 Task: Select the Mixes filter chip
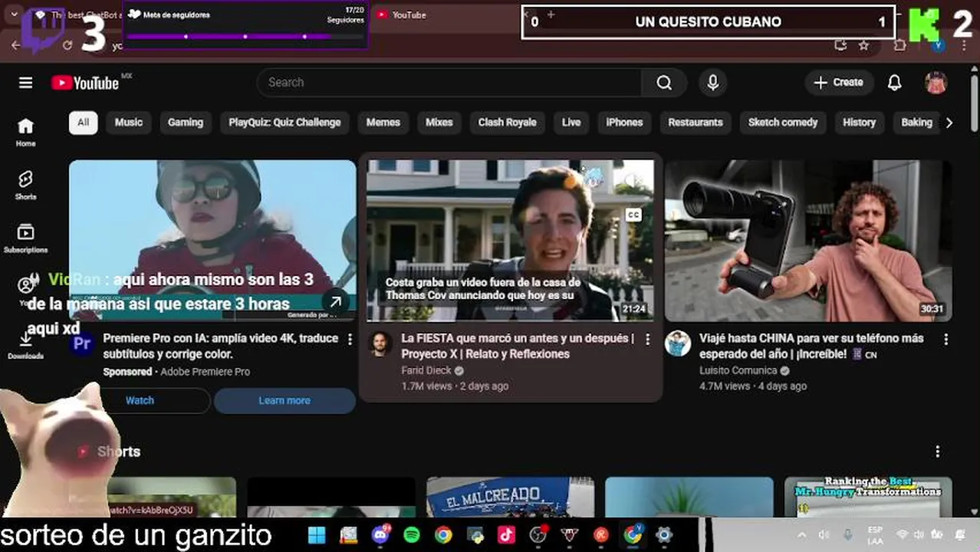click(439, 123)
